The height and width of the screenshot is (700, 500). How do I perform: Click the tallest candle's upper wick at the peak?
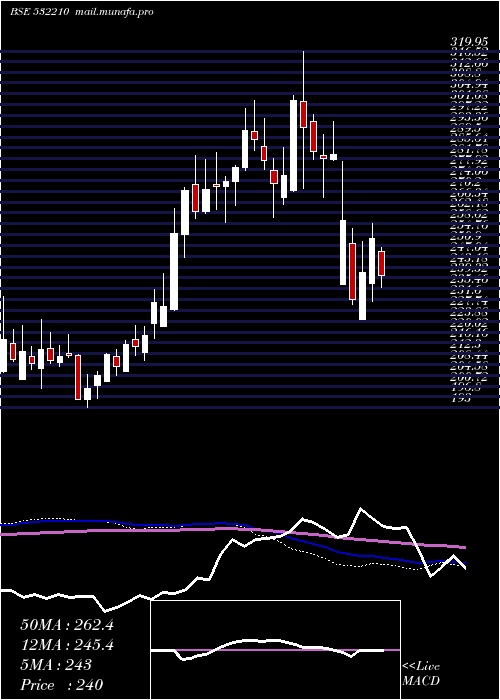pos(304,76)
